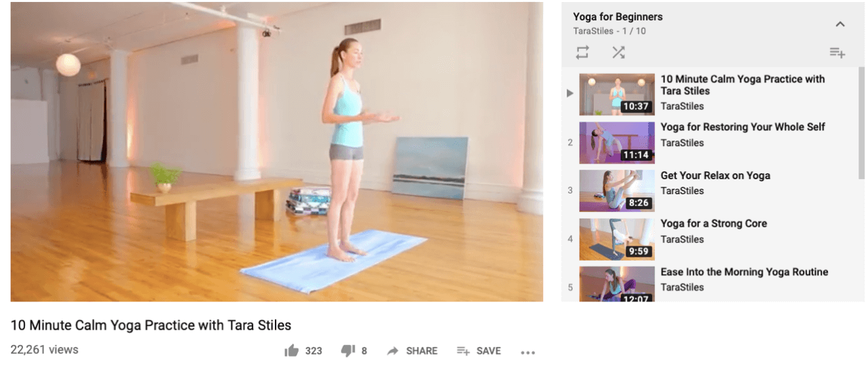Image resolution: width=868 pixels, height=368 pixels.
Task: Click the main video player
Action: [x=277, y=152]
